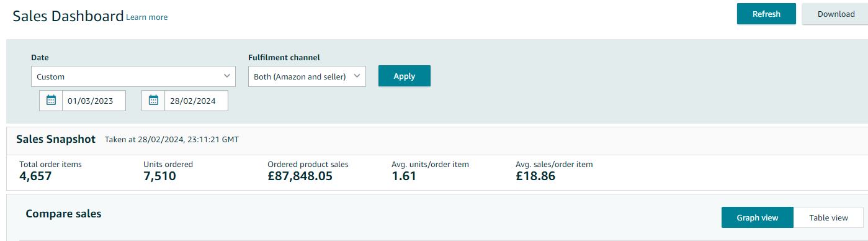This screenshot has height=241, width=868.
Task: Click the end date field 28/02/2024
Action: point(197,101)
